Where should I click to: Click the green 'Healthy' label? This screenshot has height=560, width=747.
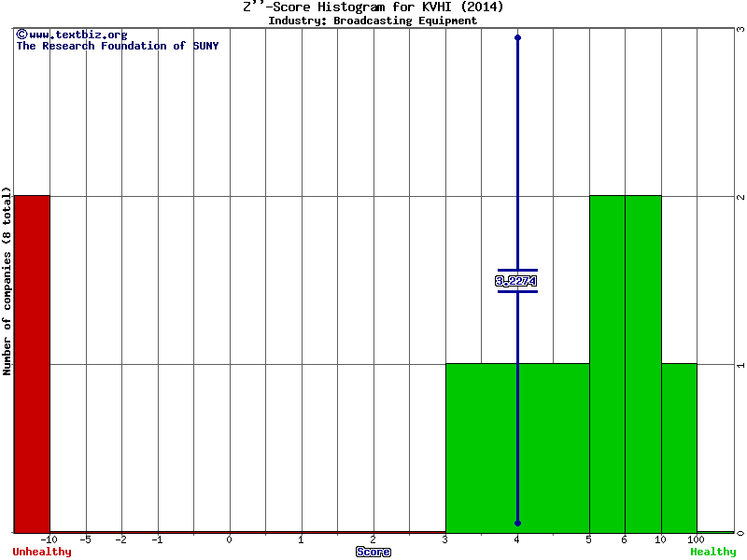click(712, 552)
